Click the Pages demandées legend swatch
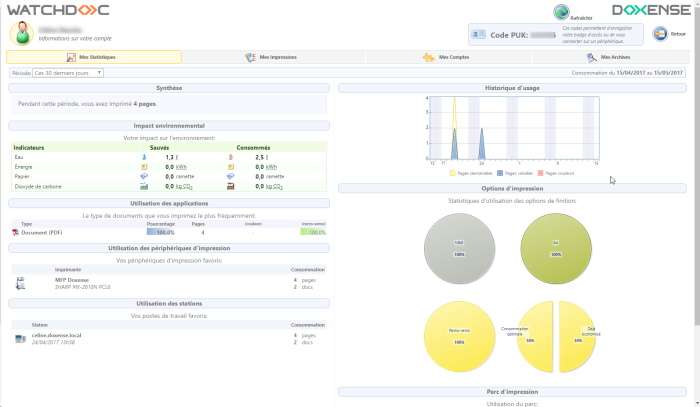 coord(454,172)
